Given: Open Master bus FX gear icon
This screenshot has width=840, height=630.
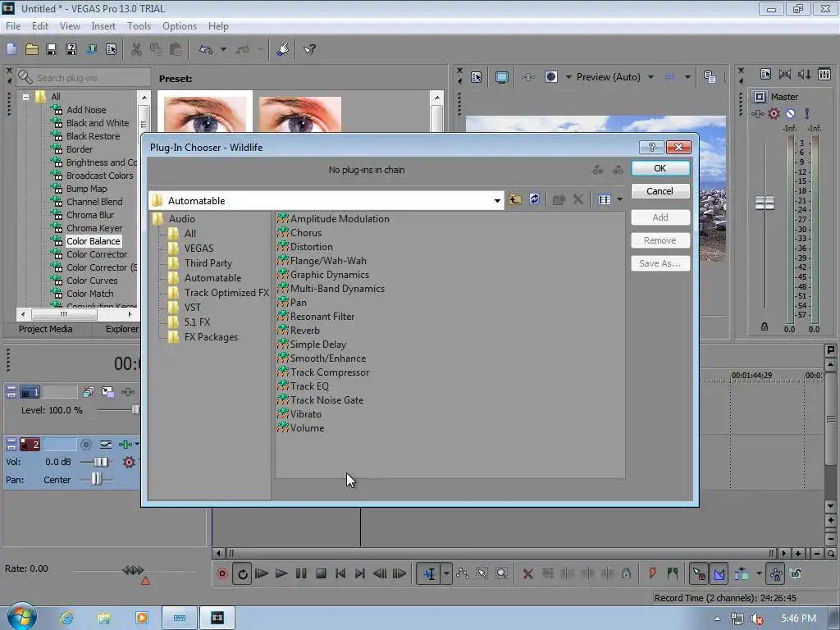Looking at the screenshot, I should [774, 113].
